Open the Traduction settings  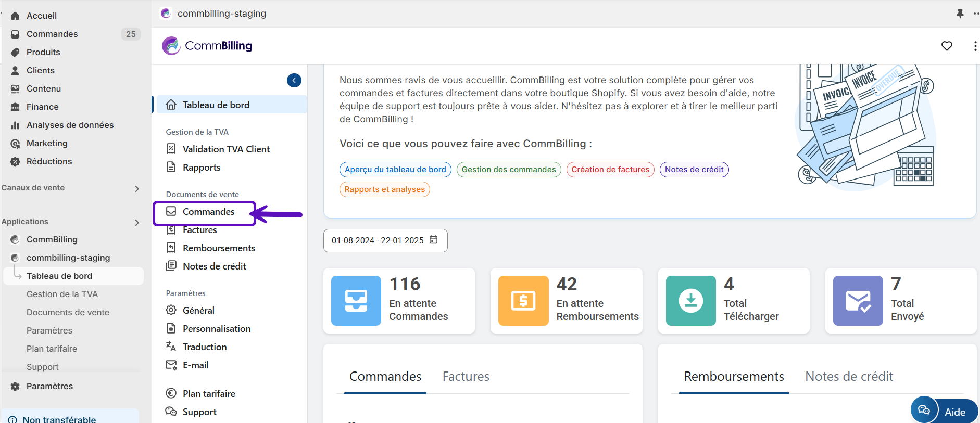pos(204,347)
